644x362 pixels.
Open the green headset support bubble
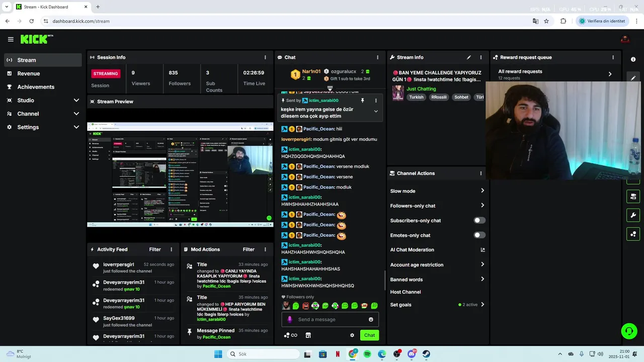[x=629, y=331]
